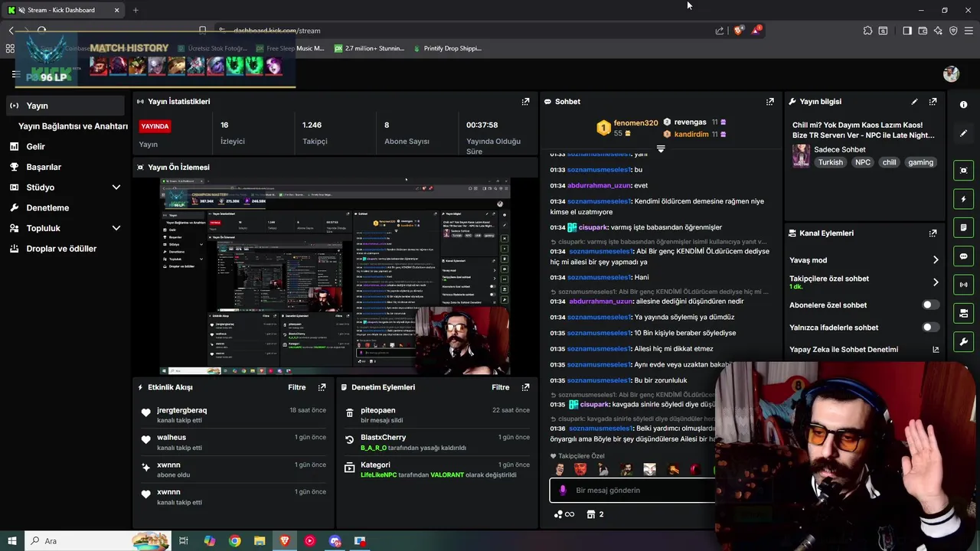980x551 pixels.
Task: Open the shop icon below chat input
Action: [x=590, y=514]
